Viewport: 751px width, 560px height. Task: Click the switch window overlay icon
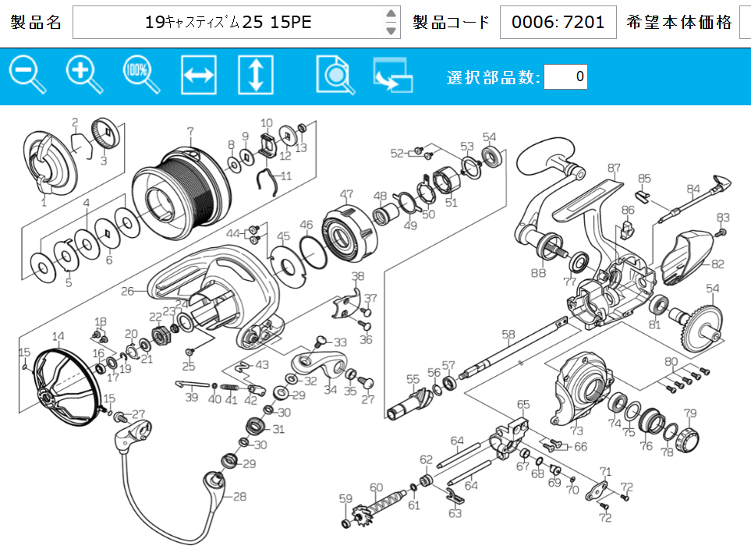393,75
